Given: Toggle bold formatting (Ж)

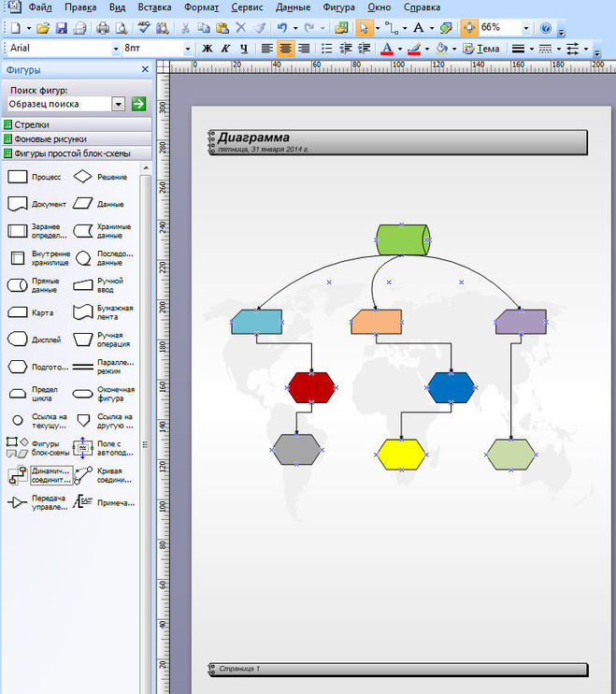Looking at the screenshot, I should pyautogui.click(x=208, y=49).
